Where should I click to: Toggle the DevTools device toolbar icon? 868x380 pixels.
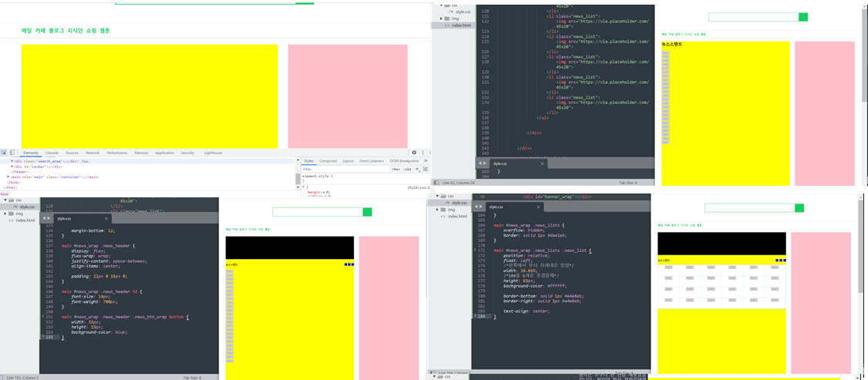tap(12, 153)
